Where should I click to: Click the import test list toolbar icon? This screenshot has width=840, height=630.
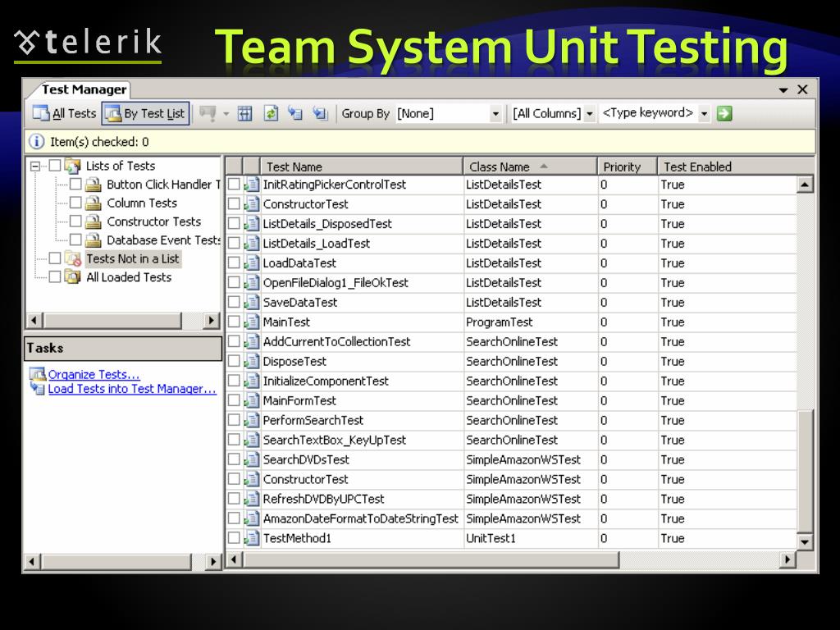tap(320, 113)
